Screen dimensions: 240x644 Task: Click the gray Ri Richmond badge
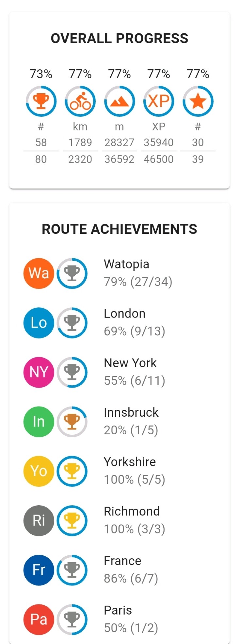tap(39, 521)
